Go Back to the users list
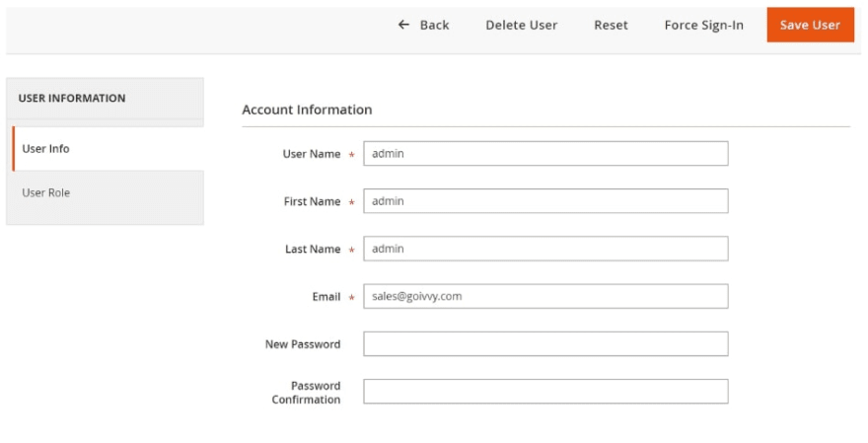Image resolution: width=868 pixels, height=443 pixels. 423,25
